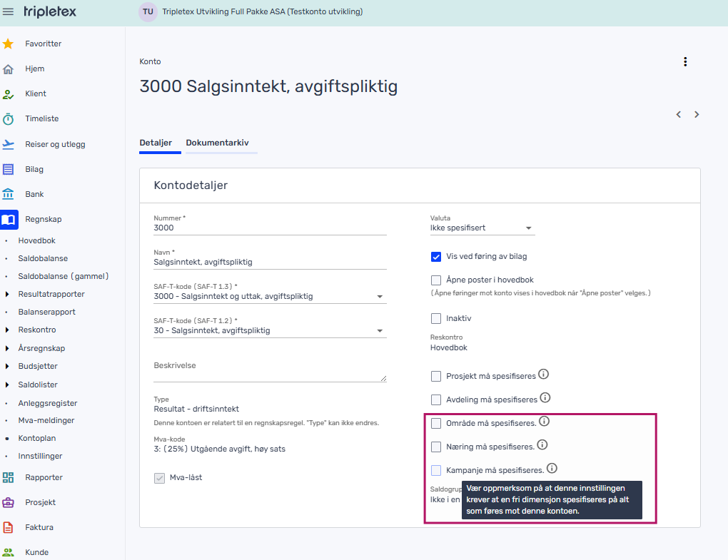Open the three-dot options menu

click(685, 62)
